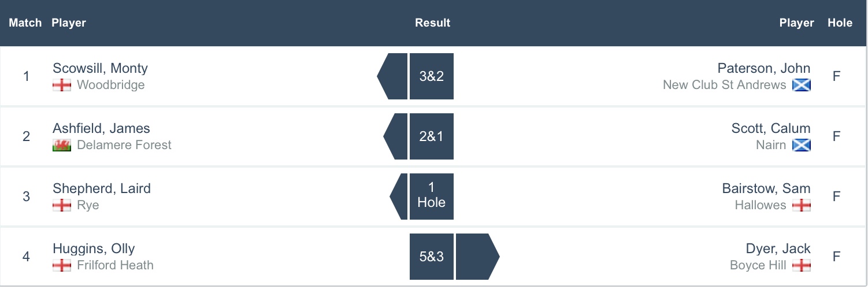868x289 pixels.
Task: Select the 1 Hole result box
Action: point(432,196)
